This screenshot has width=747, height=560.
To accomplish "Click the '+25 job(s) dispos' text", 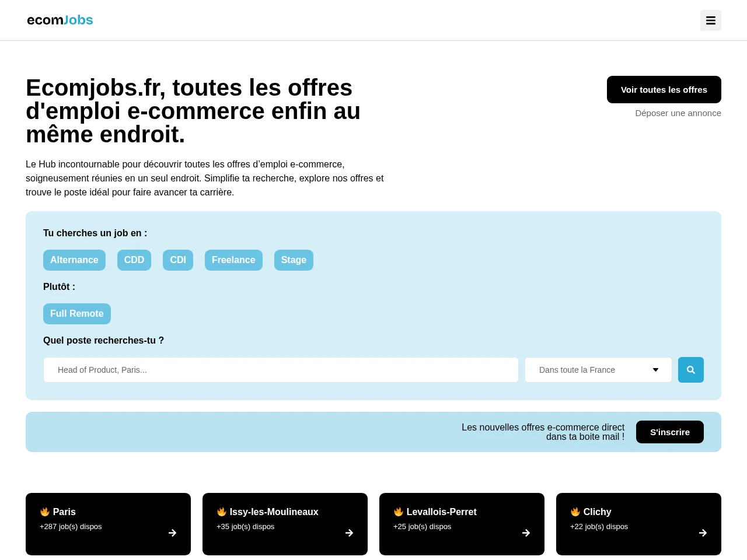I will (422, 527).
